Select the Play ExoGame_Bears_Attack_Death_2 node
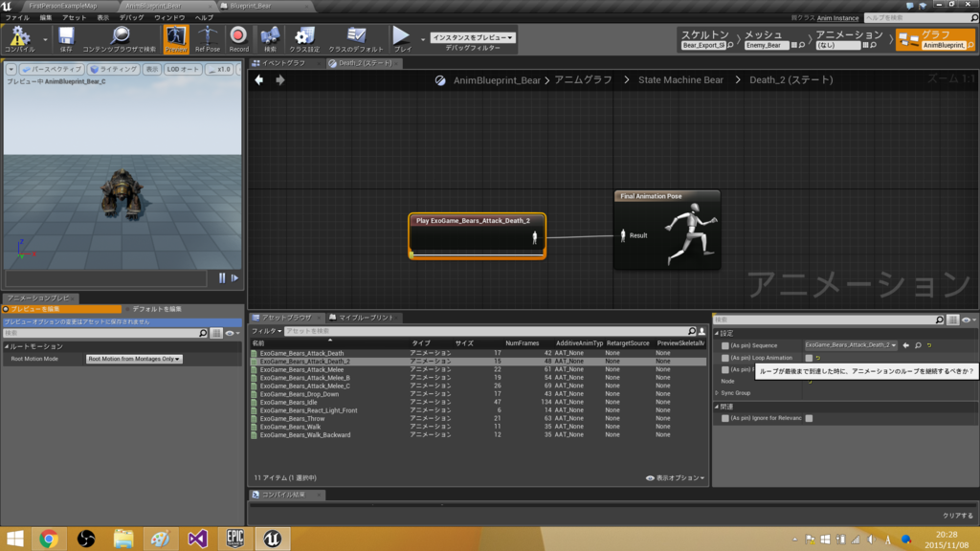 coord(477,235)
